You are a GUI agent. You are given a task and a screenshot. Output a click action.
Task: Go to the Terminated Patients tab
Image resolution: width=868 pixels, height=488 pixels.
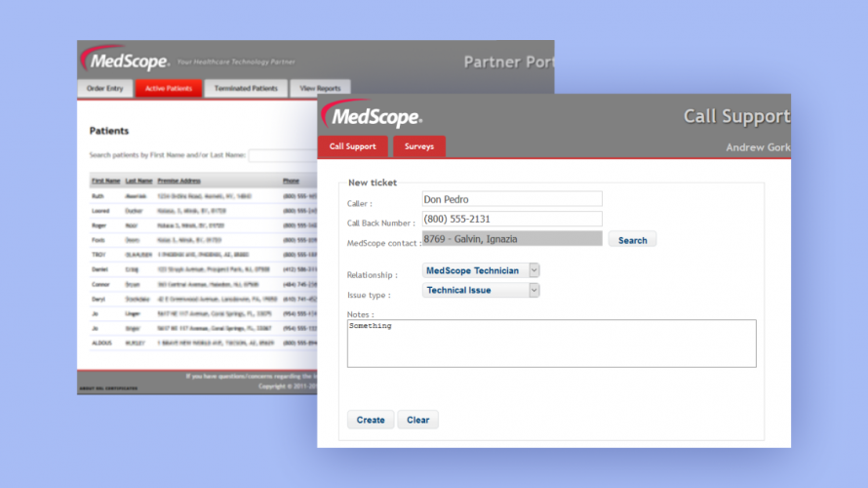coord(246,88)
